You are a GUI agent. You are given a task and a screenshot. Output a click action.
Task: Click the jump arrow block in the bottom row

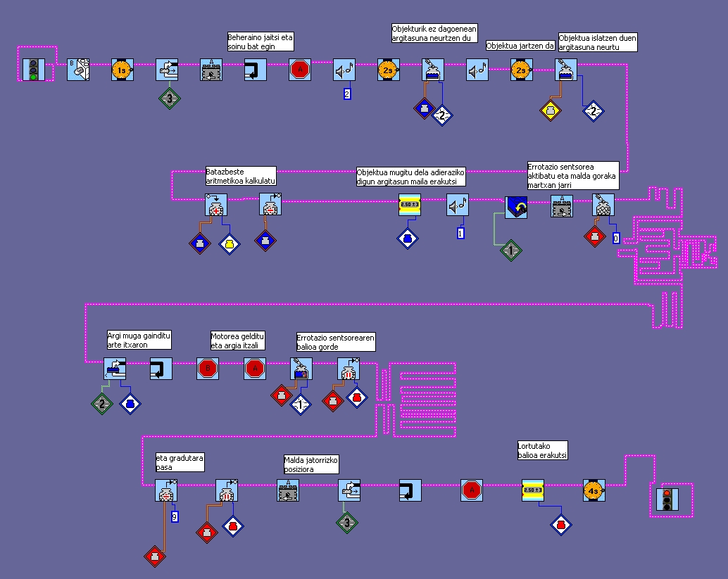point(410,490)
